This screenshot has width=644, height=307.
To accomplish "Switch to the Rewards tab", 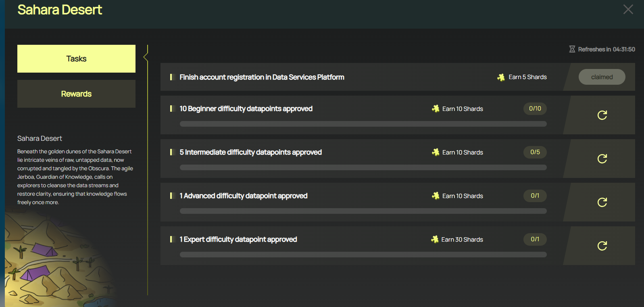I will (x=76, y=94).
